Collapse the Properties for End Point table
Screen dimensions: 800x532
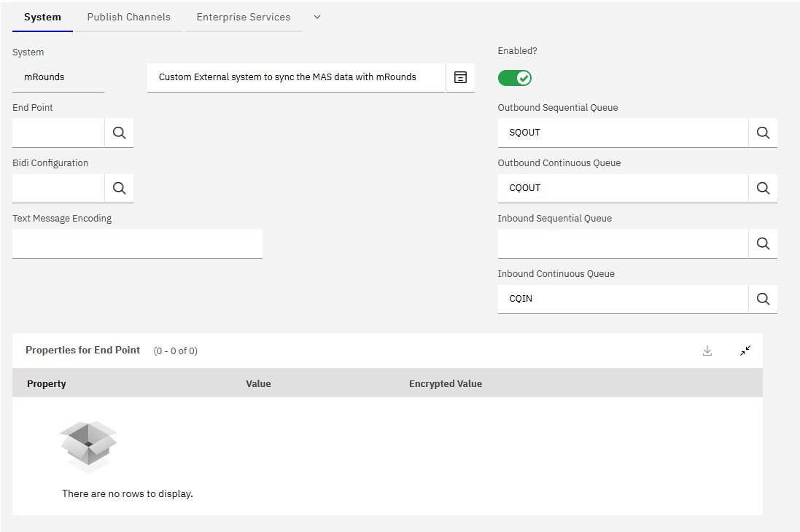click(x=745, y=351)
